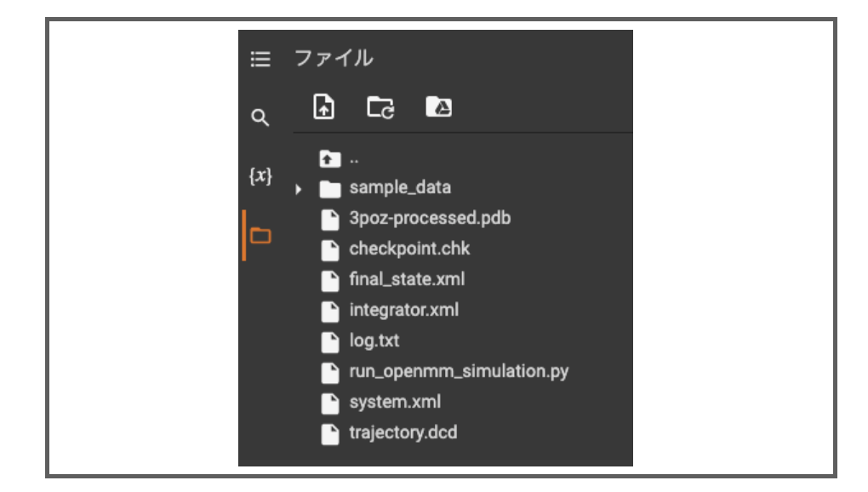Mount Google Drive folder icon
Image resolution: width=868 pixels, height=492 pixels.
pos(438,106)
